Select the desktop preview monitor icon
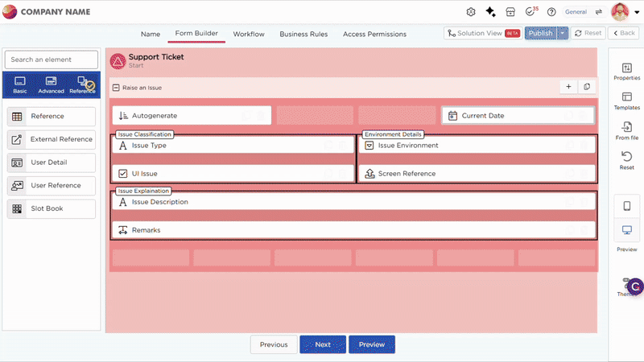The height and width of the screenshot is (362, 644). [x=627, y=230]
